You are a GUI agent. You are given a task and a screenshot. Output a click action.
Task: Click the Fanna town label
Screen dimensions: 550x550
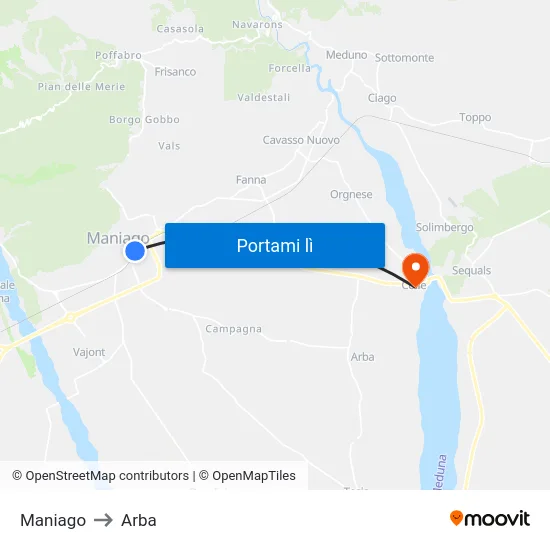[251, 180]
